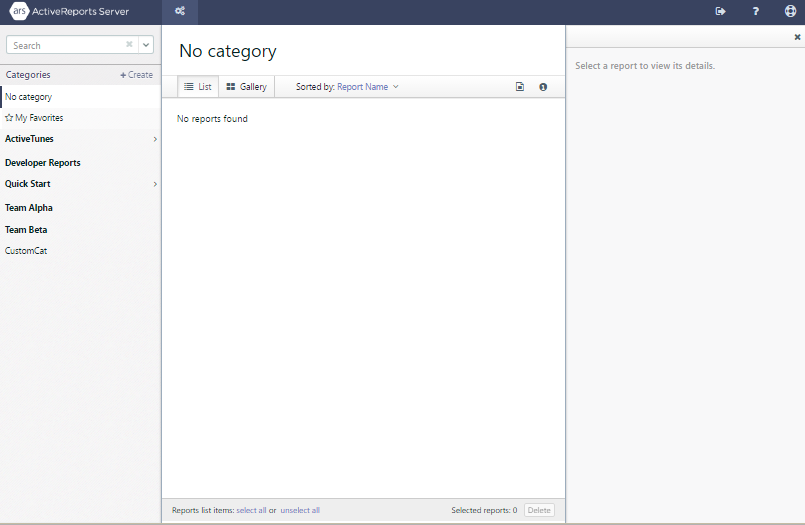Open the search options dropdown arrow
Screen dimensions: 805x525
point(146,45)
